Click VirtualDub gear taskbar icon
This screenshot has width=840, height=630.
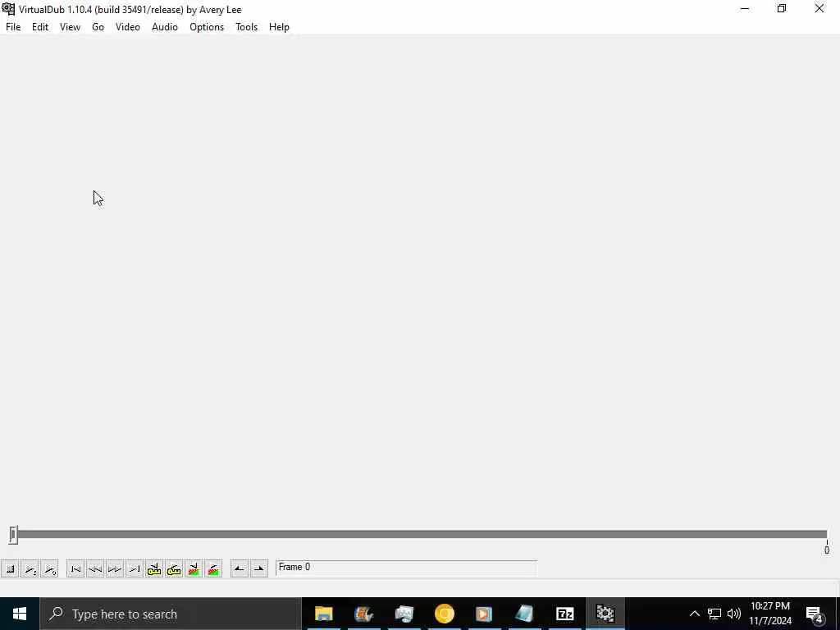[x=605, y=614]
